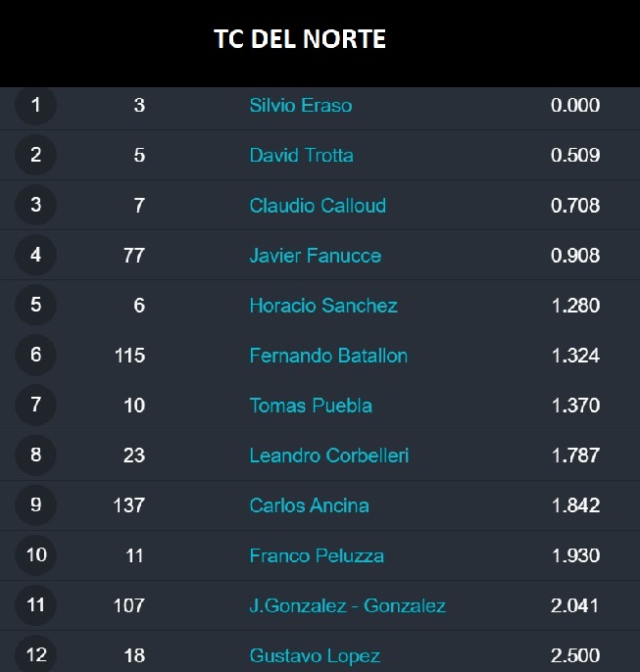Select Claudio Calloud name link
Screen dimensions: 640x672
click(318, 206)
